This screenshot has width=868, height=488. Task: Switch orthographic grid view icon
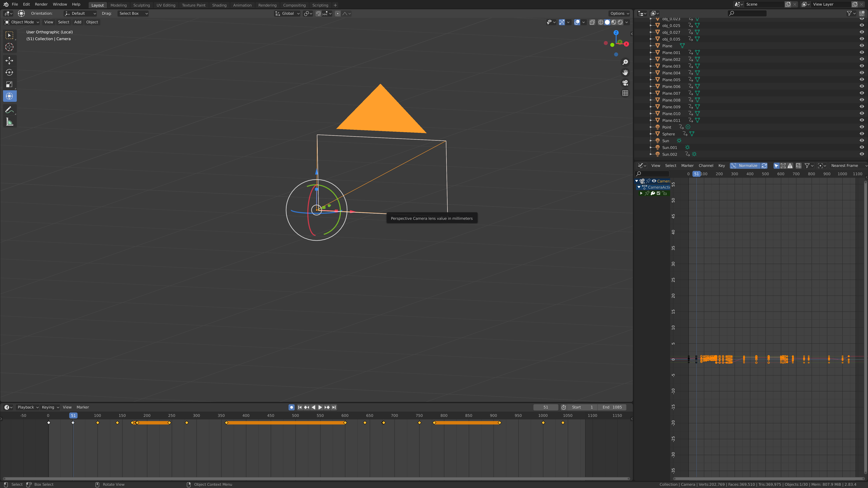coord(625,93)
